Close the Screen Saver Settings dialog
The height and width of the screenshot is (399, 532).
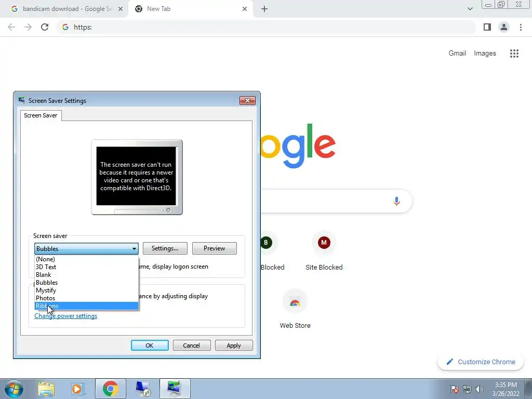[247, 100]
